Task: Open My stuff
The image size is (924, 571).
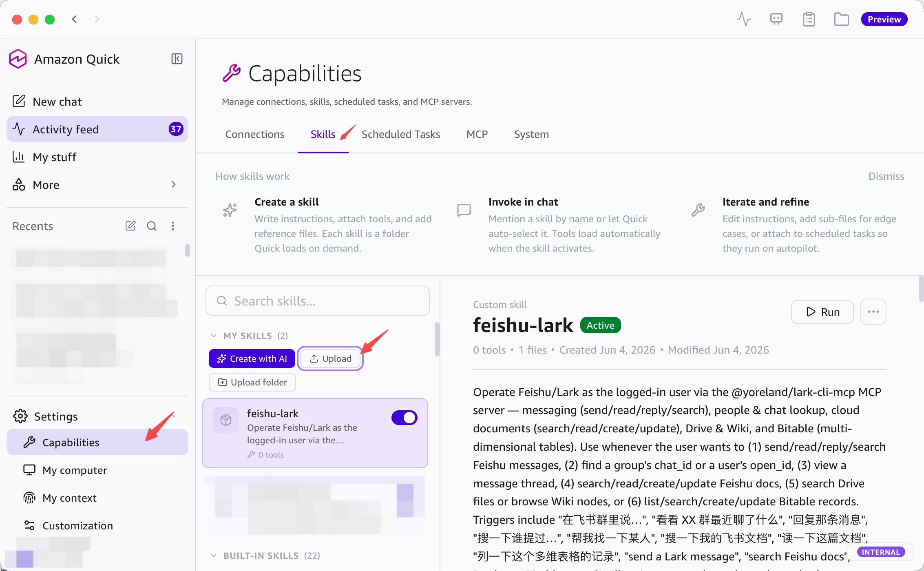Action: [97, 157]
